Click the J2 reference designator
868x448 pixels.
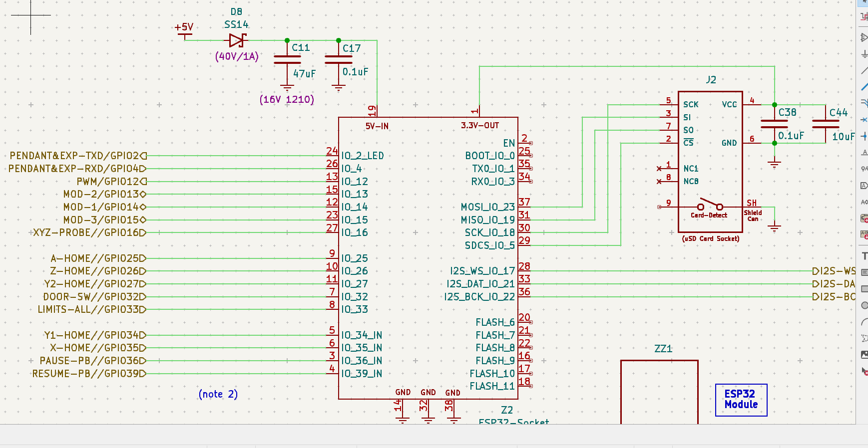[x=711, y=80]
